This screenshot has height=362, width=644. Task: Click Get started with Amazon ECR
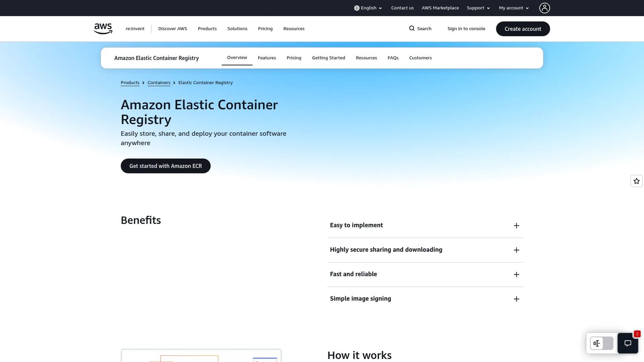165,166
